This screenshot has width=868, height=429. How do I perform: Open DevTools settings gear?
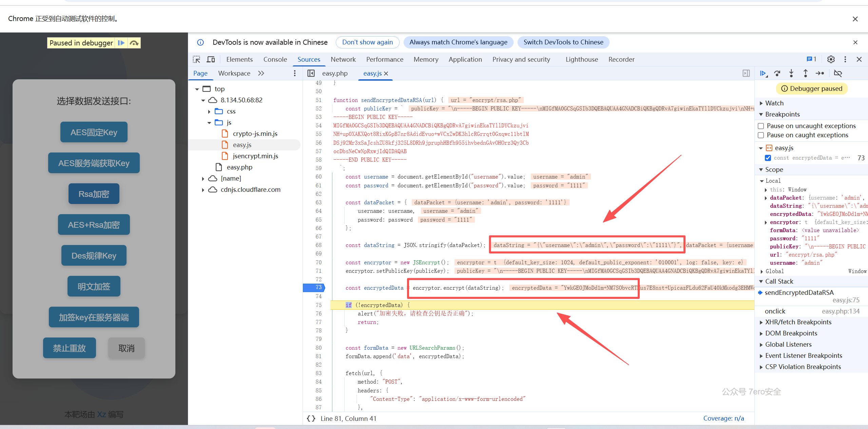831,59
